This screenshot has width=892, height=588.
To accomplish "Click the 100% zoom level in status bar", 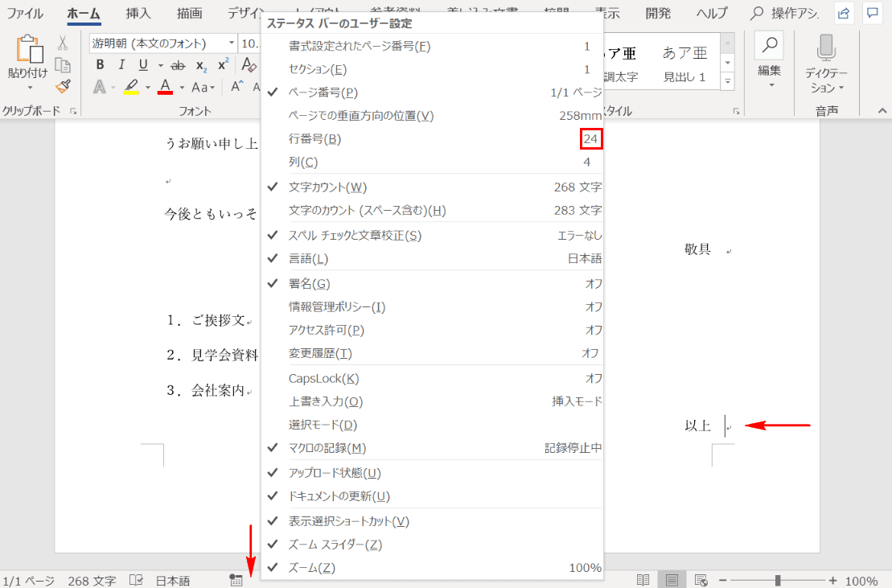I will click(861, 581).
